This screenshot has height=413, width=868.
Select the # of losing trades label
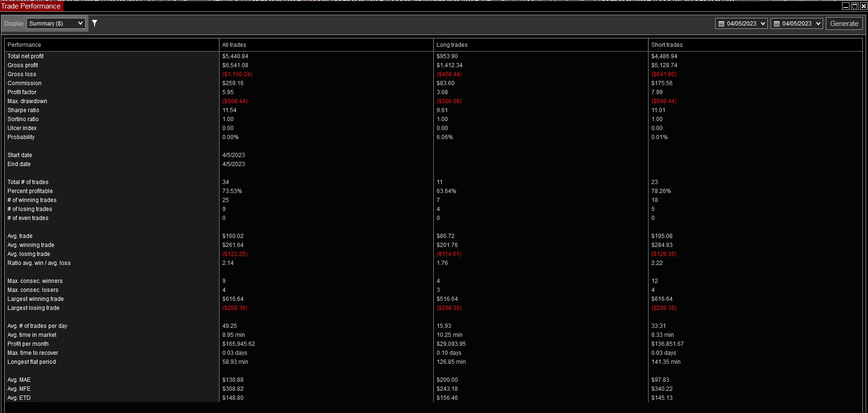tap(30, 209)
